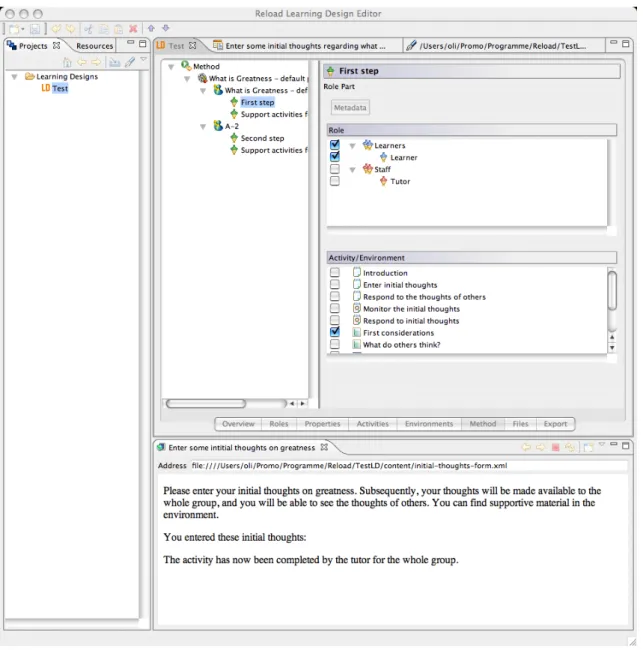Image resolution: width=643 pixels, height=650 pixels.
Task: Collapse the Staff role group
Action: pyautogui.click(x=352, y=170)
